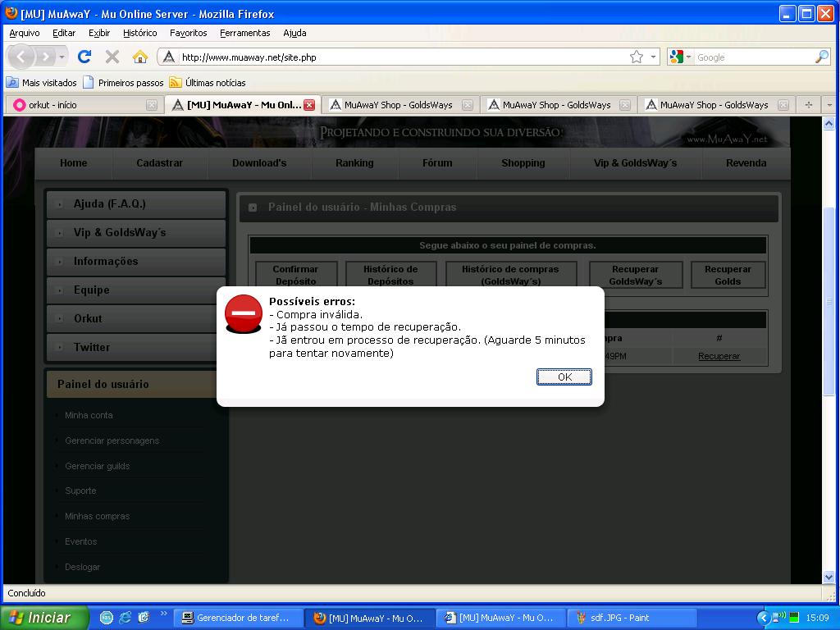This screenshot has width=840, height=630.
Task: Open the Shopping navigation item
Action: click(523, 163)
